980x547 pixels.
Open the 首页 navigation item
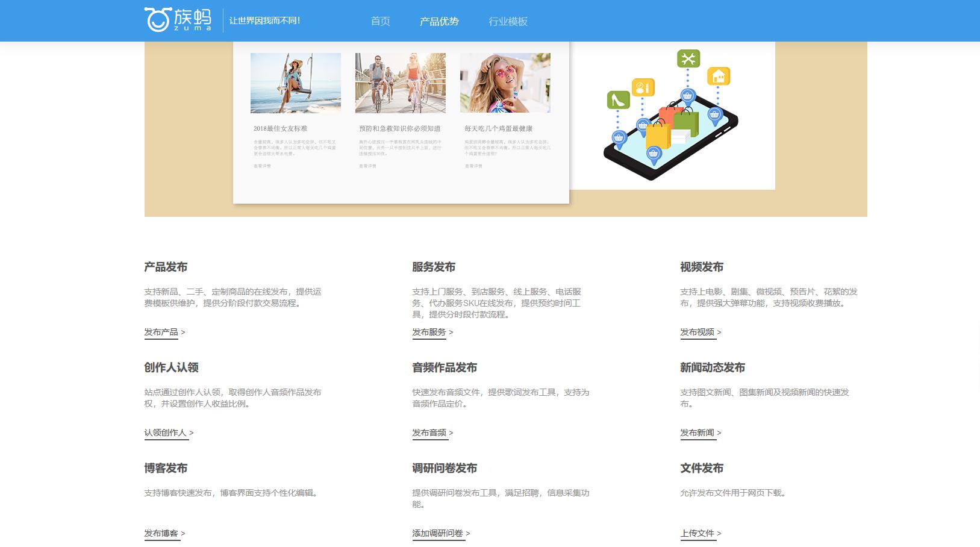pyautogui.click(x=380, y=20)
